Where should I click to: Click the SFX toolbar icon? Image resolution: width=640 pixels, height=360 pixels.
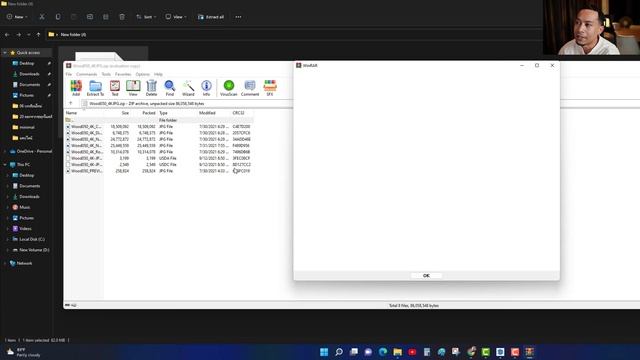point(270,88)
